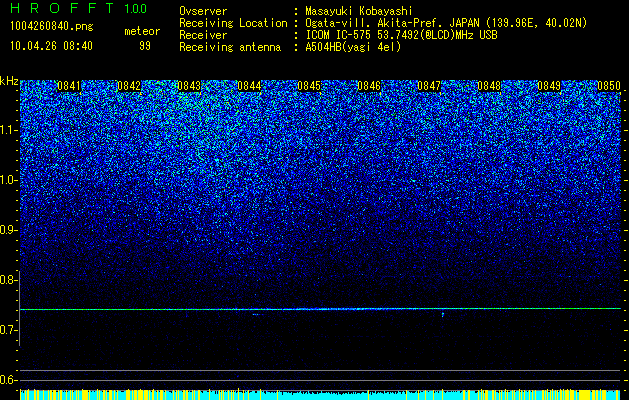Image resolution: width=629 pixels, height=400 pixels.
Task: Click the 'Receiver' label
Action: coord(203,35)
